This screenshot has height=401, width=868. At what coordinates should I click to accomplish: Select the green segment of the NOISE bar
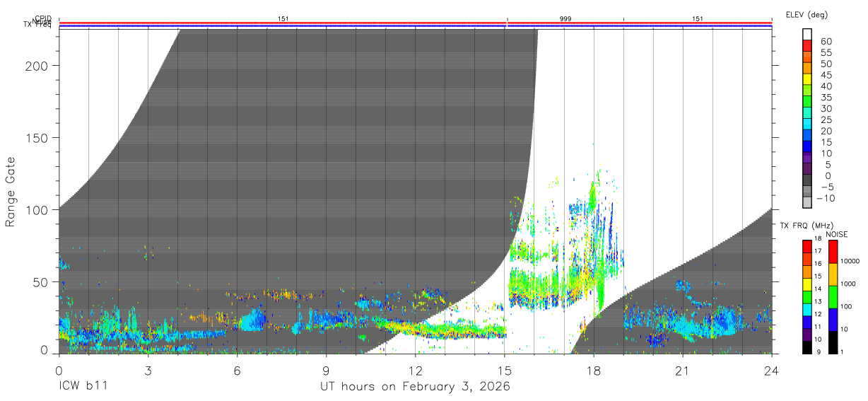832,296
